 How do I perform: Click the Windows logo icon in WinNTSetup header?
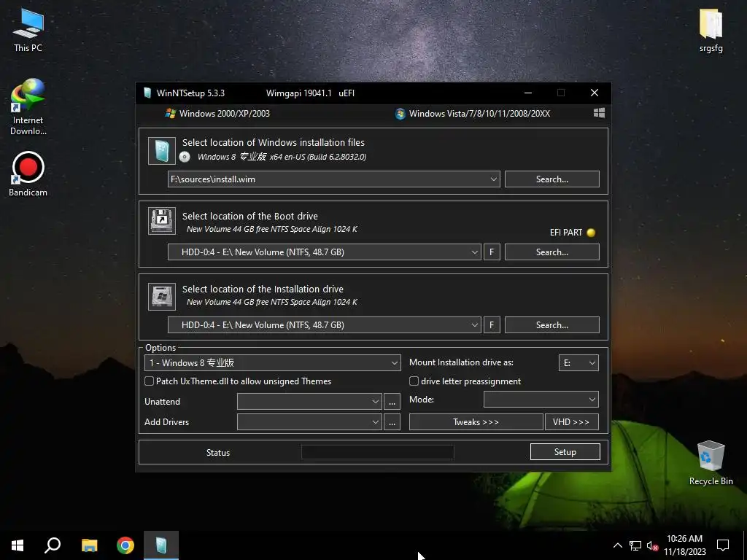[600, 113]
